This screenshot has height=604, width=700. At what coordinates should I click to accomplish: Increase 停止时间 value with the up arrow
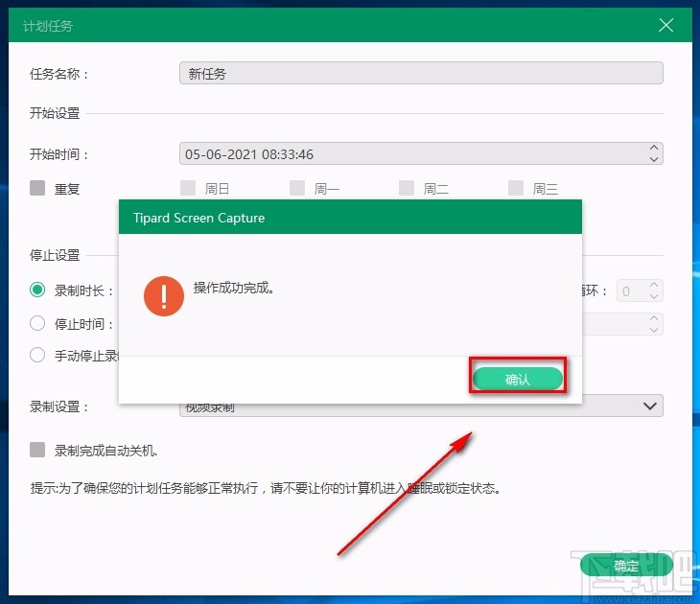(654, 318)
